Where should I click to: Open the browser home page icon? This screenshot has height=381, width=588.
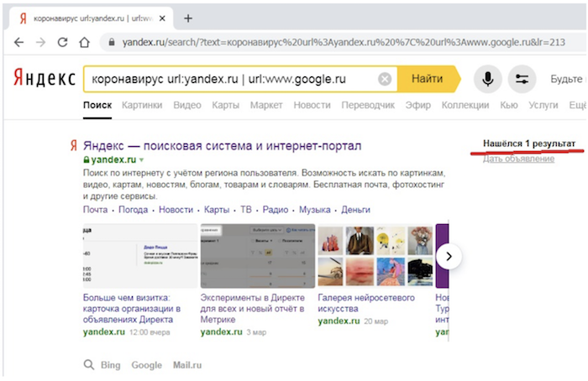[85, 42]
